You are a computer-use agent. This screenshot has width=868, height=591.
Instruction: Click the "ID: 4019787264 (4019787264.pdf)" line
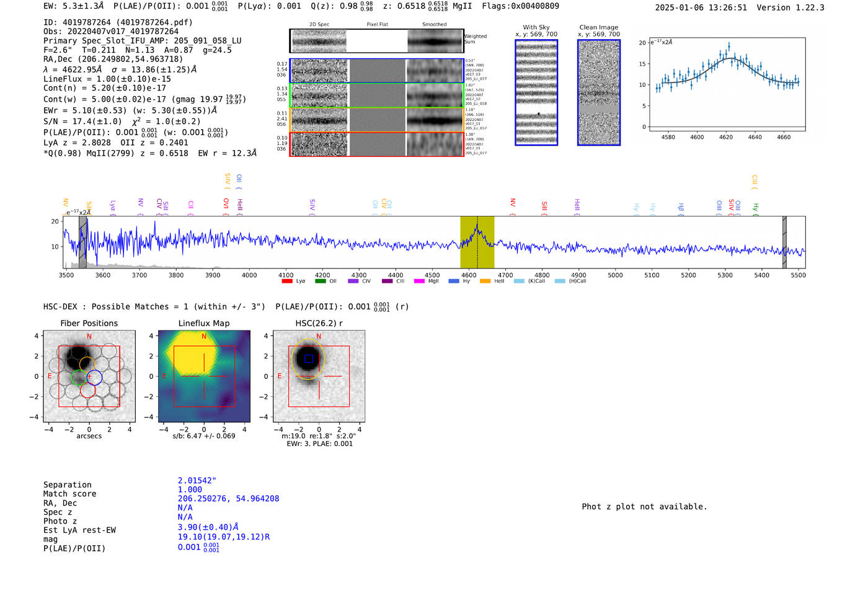point(118,22)
